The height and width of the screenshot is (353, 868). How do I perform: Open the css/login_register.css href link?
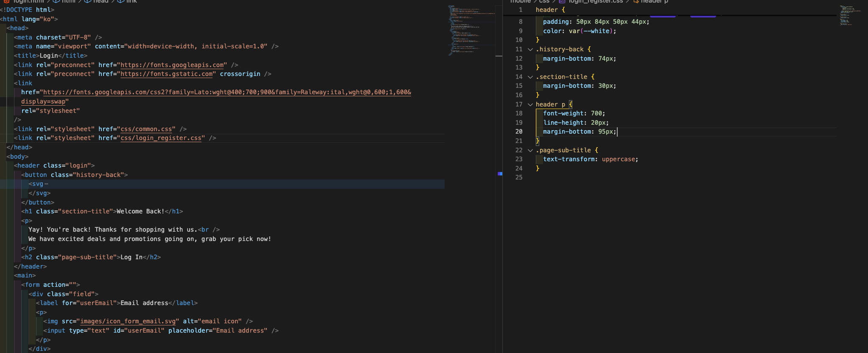pos(161,138)
